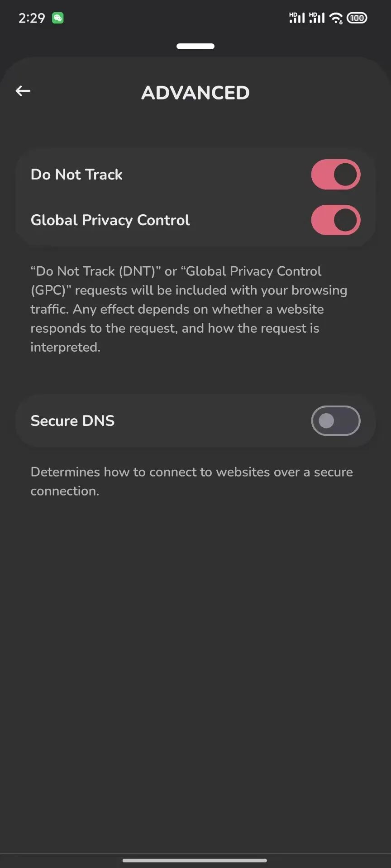Tap the "(GPC)" text in the explanation
Viewport: 391px width, 868px height.
pyautogui.click(x=48, y=290)
